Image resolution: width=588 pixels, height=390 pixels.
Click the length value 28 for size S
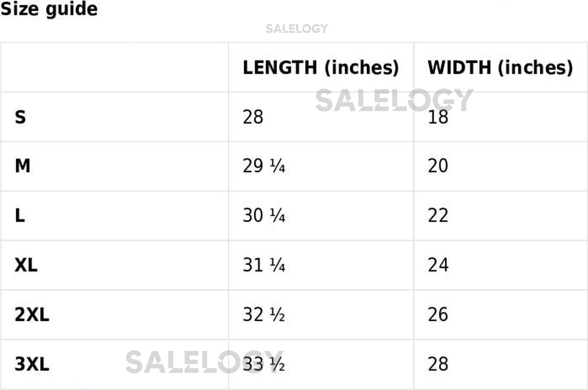[253, 118]
